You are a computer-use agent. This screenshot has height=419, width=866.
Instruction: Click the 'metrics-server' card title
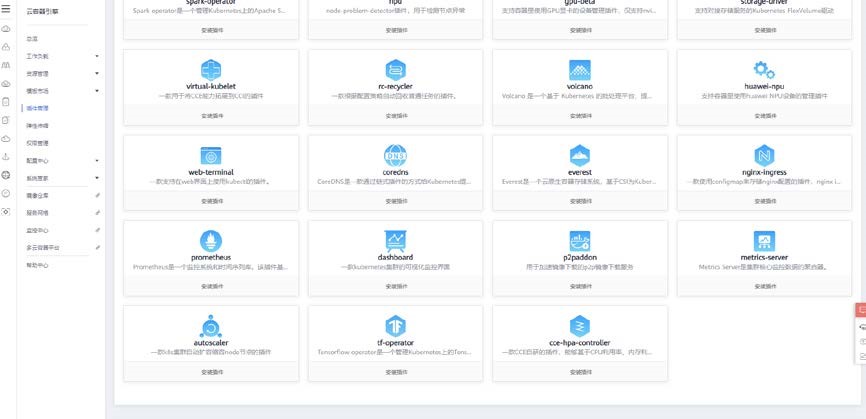click(x=764, y=257)
